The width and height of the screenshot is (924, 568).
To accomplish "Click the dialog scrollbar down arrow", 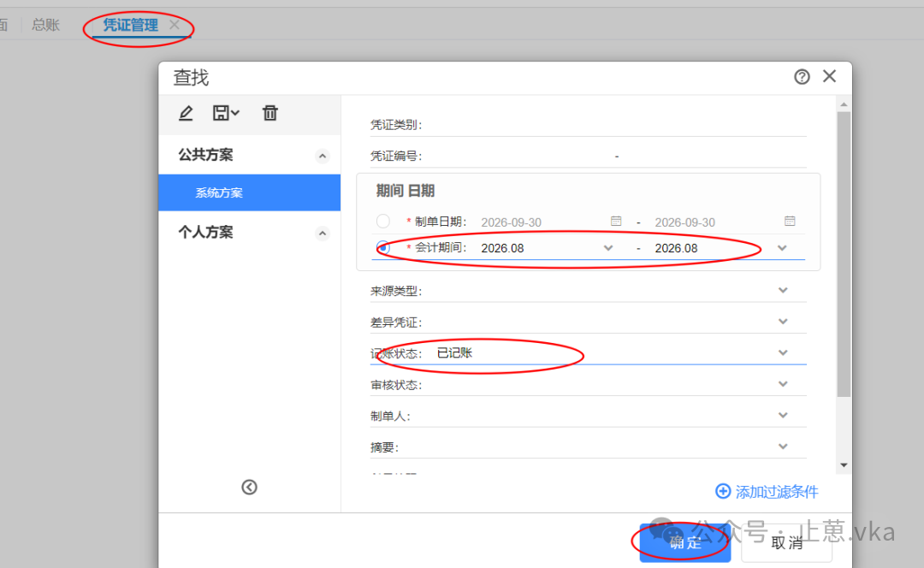I will [844, 464].
